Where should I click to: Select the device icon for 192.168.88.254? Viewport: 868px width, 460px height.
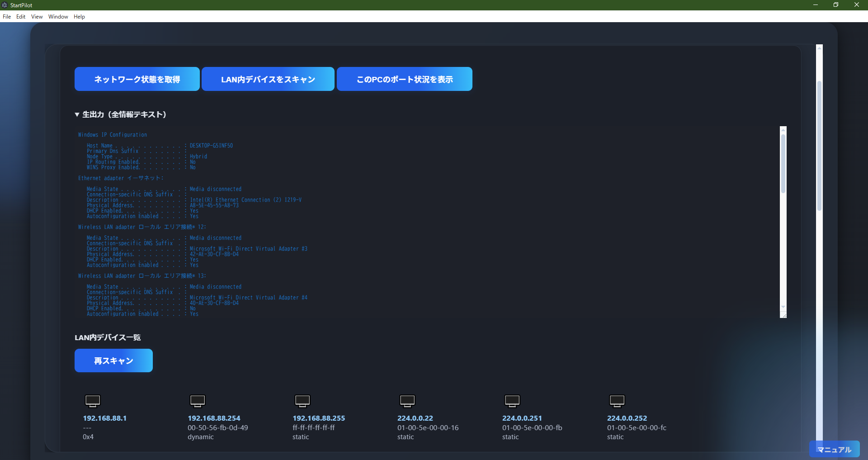[x=198, y=401]
